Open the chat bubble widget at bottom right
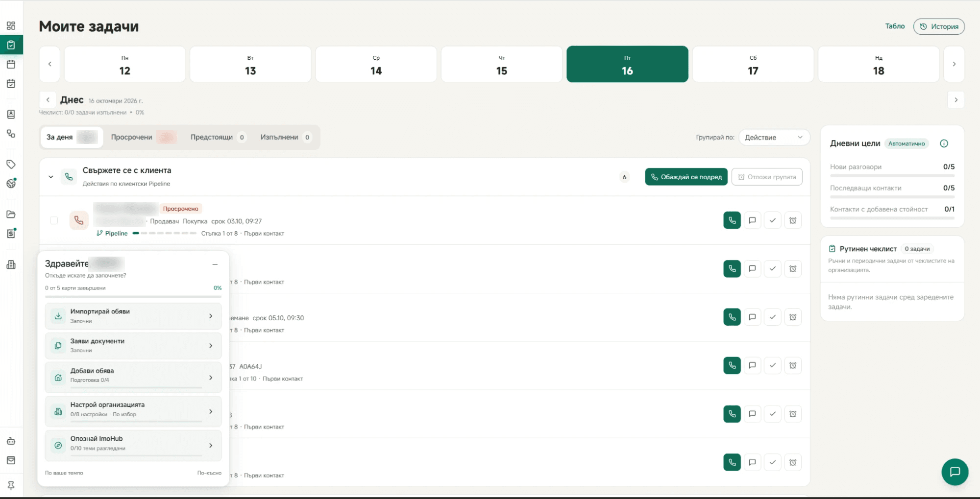This screenshot has height=499, width=980. (955, 472)
